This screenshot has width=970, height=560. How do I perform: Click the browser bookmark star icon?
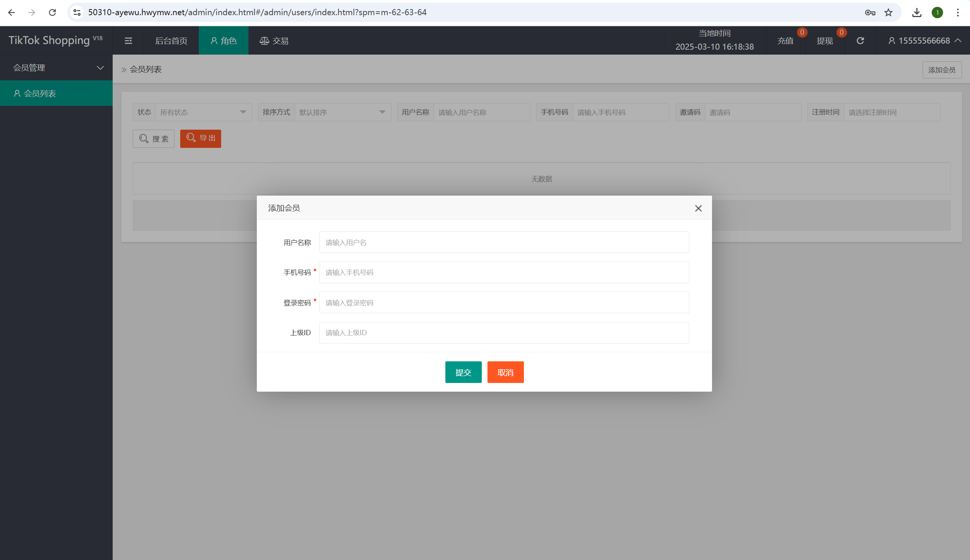point(888,12)
